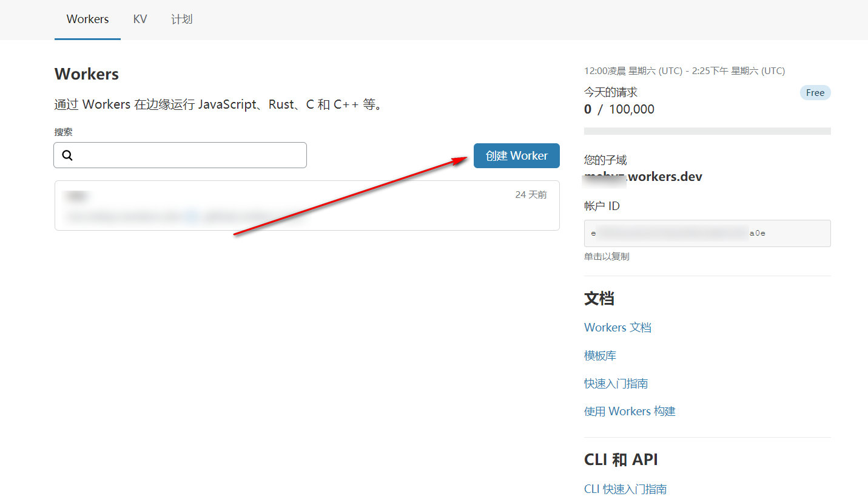Screen dimensions: 868x496
Task: Open the KV tab
Action: pyautogui.click(x=140, y=19)
